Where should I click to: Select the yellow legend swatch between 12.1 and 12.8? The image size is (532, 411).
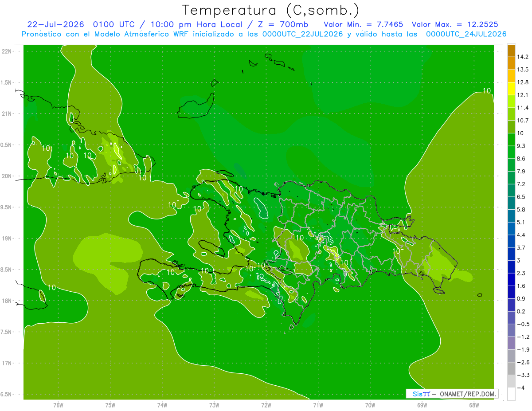pyautogui.click(x=511, y=89)
